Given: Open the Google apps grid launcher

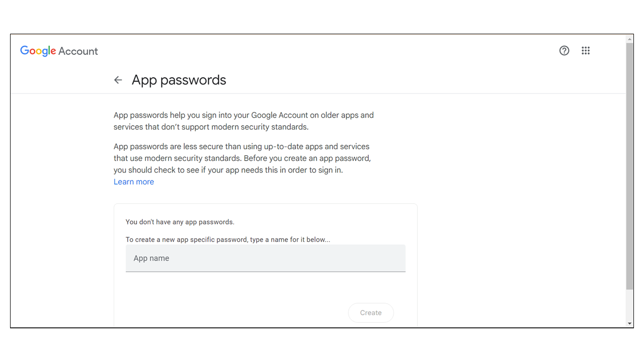Looking at the screenshot, I should (x=586, y=51).
